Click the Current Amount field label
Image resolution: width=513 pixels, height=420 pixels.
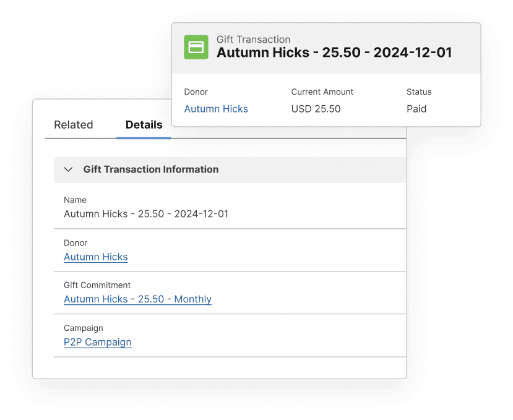322,92
